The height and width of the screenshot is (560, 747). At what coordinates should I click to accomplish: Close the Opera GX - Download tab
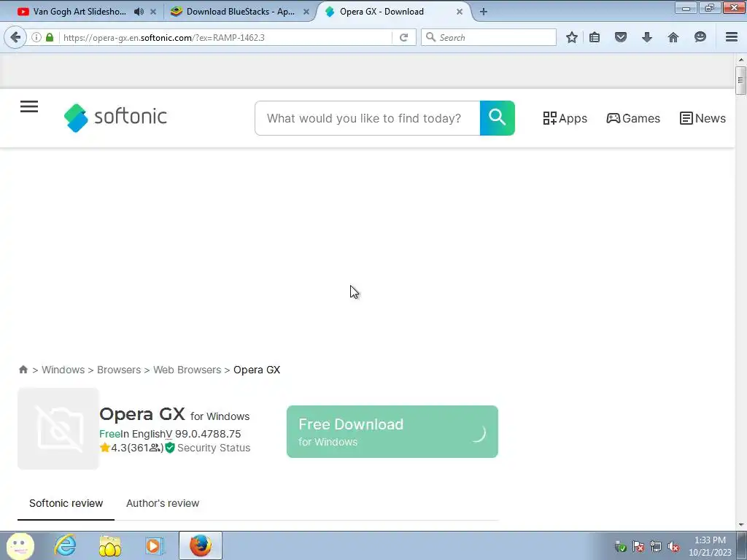point(460,12)
